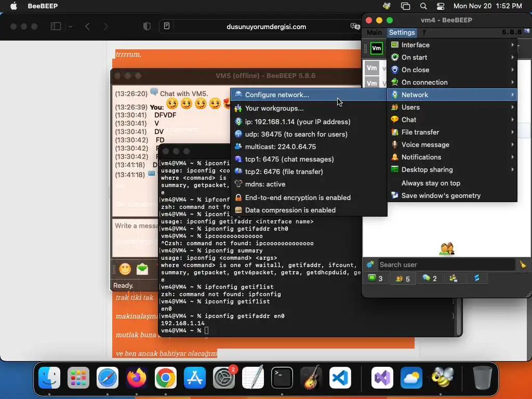The width and height of the screenshot is (532, 399).
Task: Go back in Safari
Action: (x=87, y=26)
